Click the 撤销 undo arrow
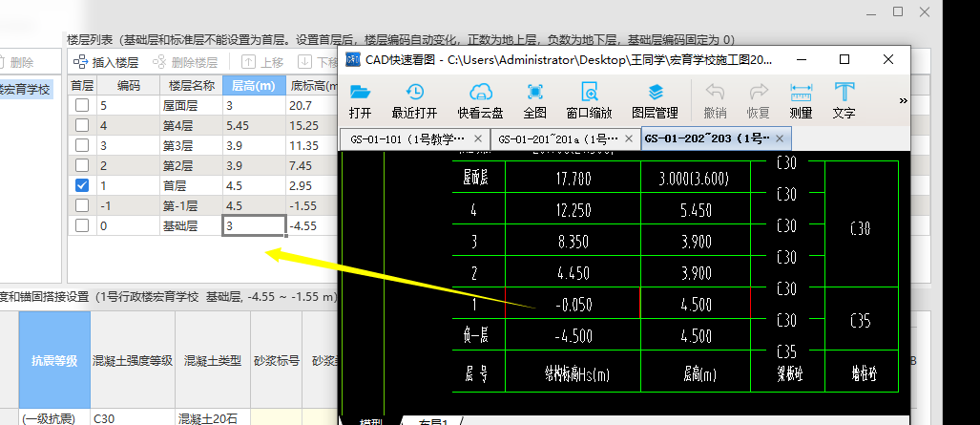 point(715,100)
